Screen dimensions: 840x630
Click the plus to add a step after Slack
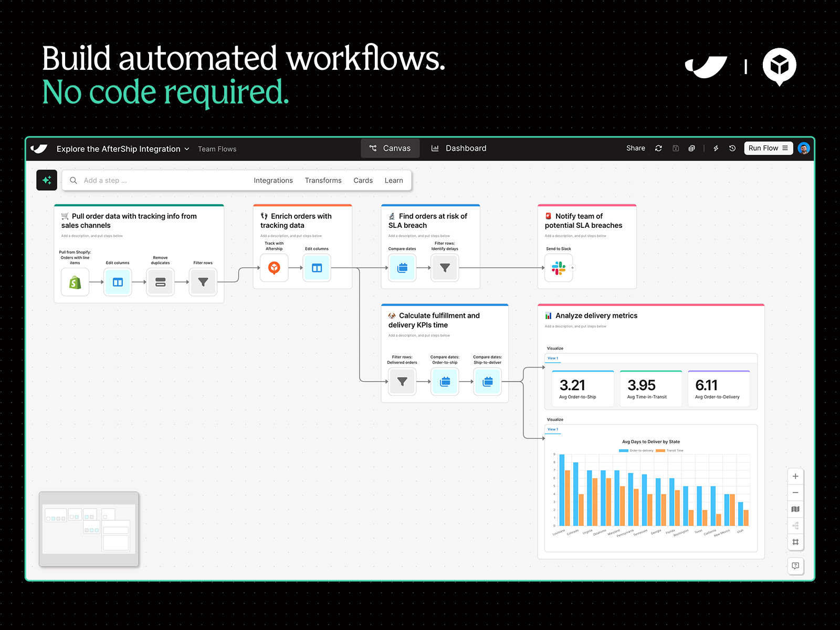(x=572, y=268)
